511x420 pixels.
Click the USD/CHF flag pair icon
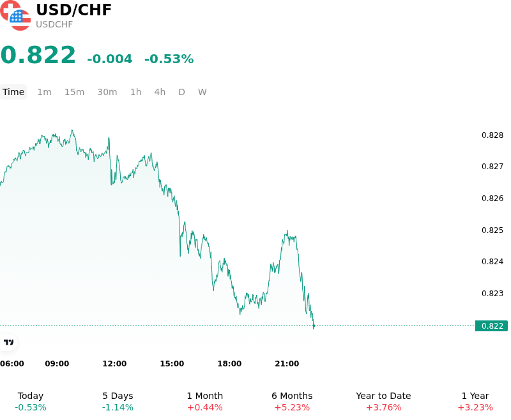point(15,15)
